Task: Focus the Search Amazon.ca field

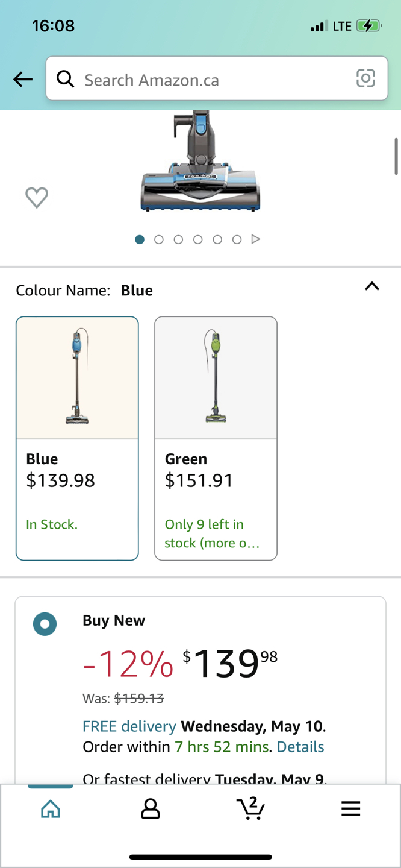Action: [x=211, y=80]
